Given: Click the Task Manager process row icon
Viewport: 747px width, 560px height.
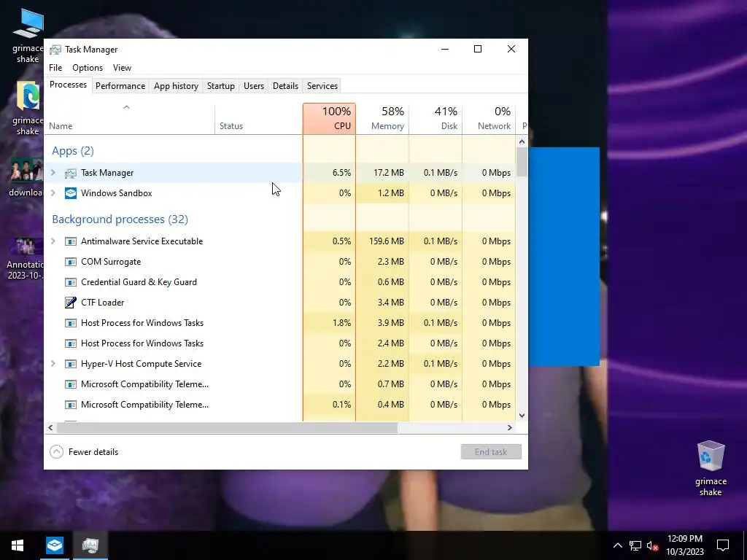Looking at the screenshot, I should coord(71,173).
